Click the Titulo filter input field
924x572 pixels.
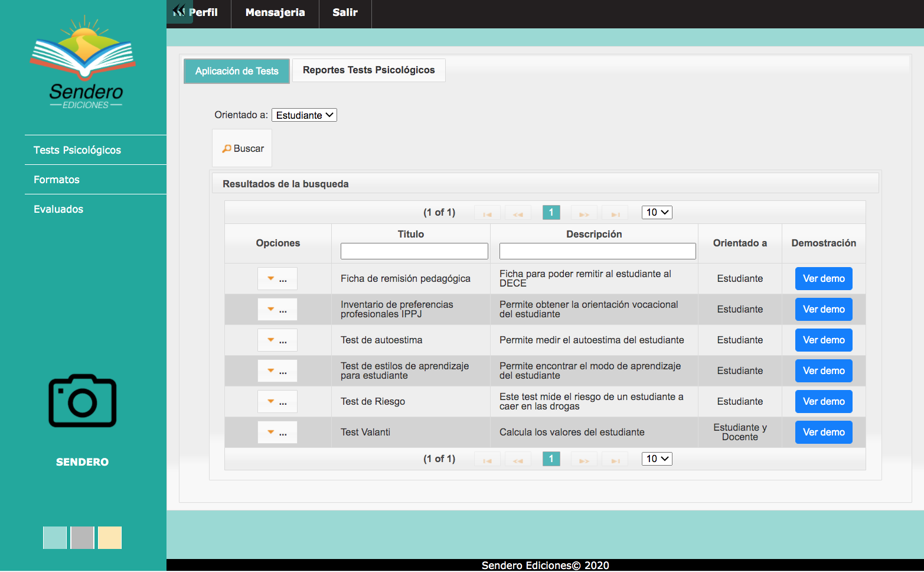(414, 251)
